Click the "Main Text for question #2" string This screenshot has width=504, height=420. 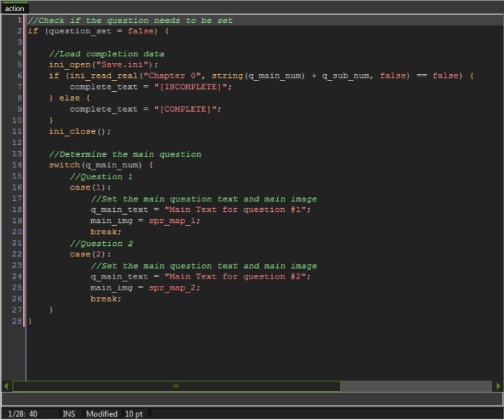235,276
